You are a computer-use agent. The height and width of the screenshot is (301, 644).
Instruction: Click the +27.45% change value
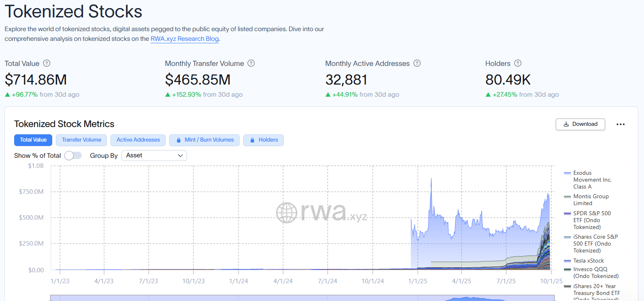click(505, 95)
